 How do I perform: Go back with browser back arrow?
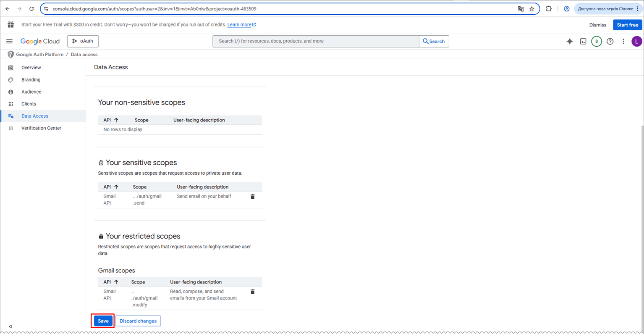point(8,8)
